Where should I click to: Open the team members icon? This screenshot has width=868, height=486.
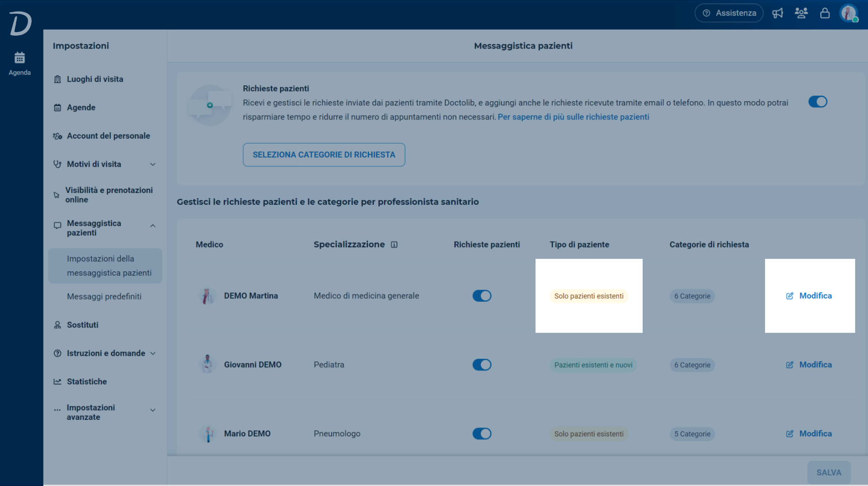[801, 13]
